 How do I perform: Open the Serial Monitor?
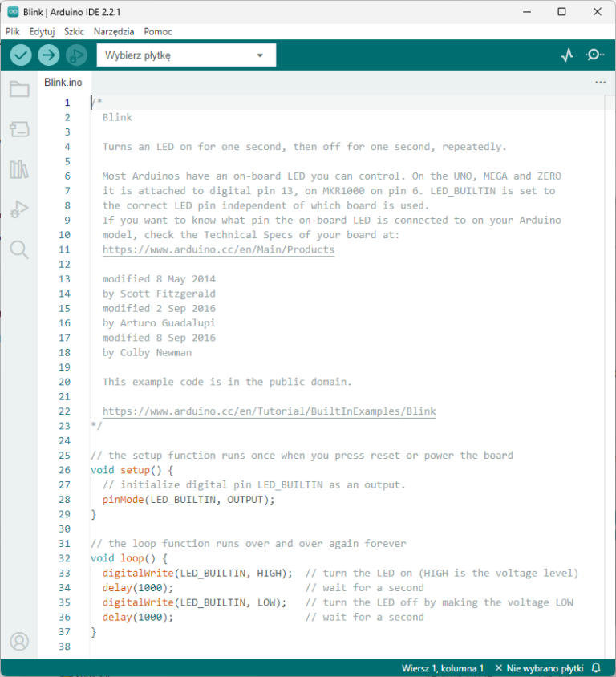click(x=594, y=55)
